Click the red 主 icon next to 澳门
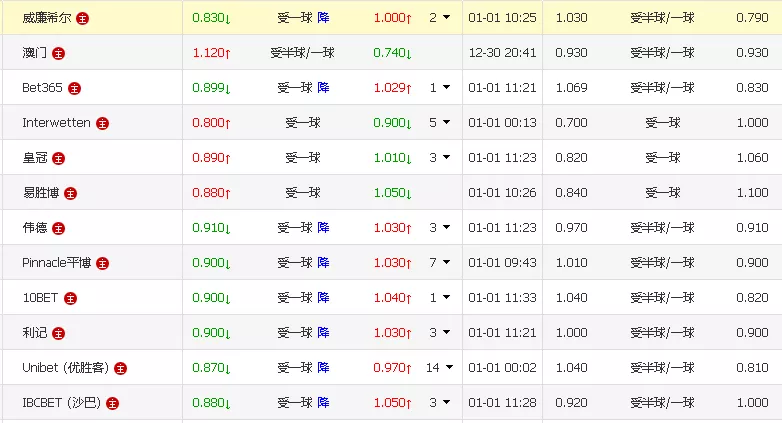Screen dimensions: 782x423 pos(59,53)
